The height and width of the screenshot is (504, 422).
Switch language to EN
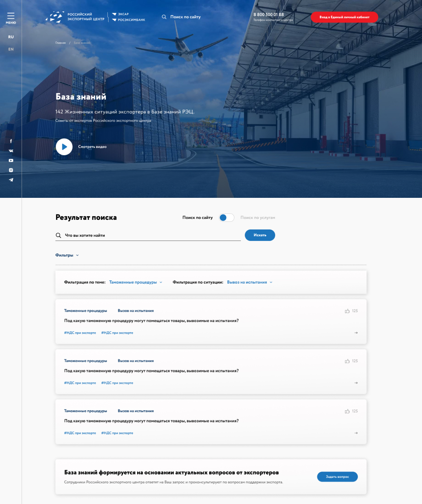[11, 49]
